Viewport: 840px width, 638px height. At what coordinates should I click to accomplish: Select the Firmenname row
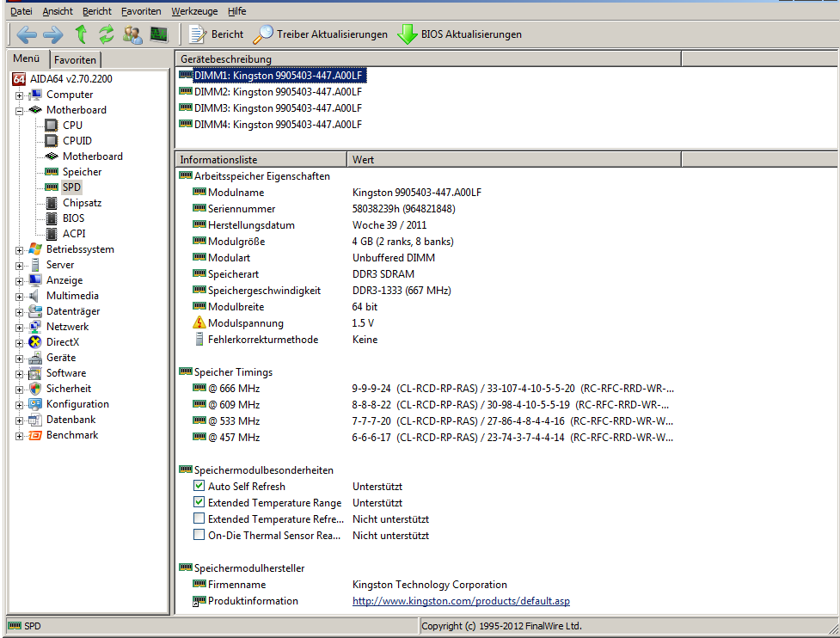coord(350,585)
